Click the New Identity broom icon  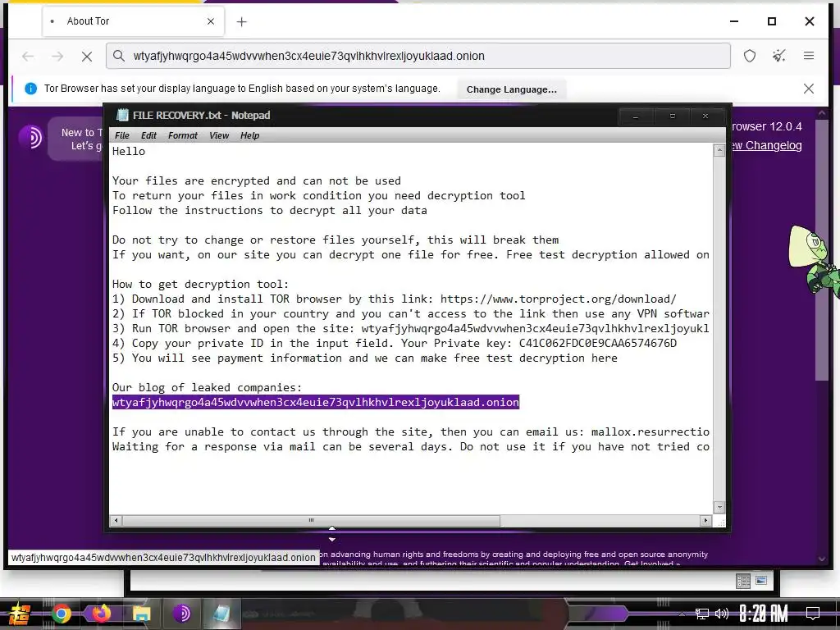(779, 56)
